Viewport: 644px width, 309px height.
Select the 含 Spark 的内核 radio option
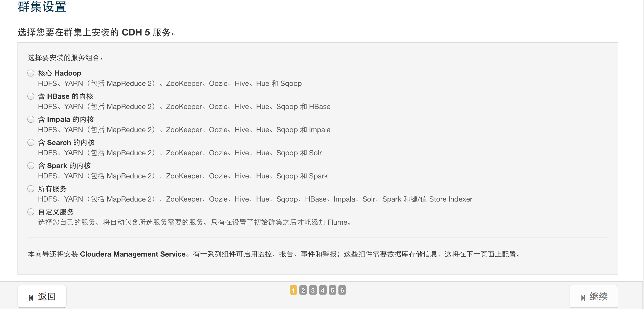click(31, 166)
